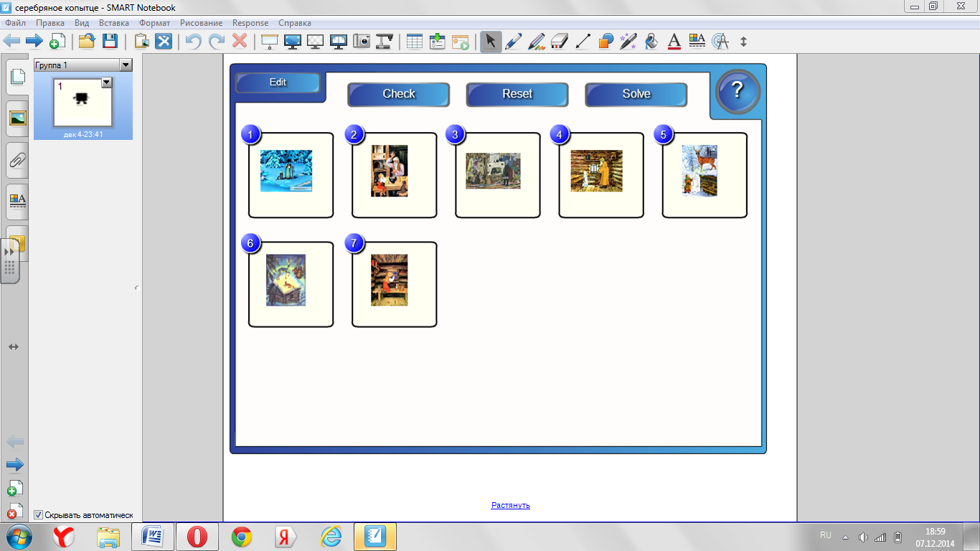Switch to full screen view icon
Viewport: 980px width, 551px height.
(x=292, y=41)
